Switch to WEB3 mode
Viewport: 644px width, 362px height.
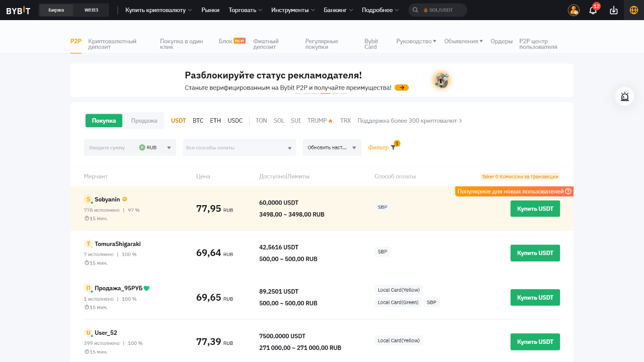click(91, 10)
